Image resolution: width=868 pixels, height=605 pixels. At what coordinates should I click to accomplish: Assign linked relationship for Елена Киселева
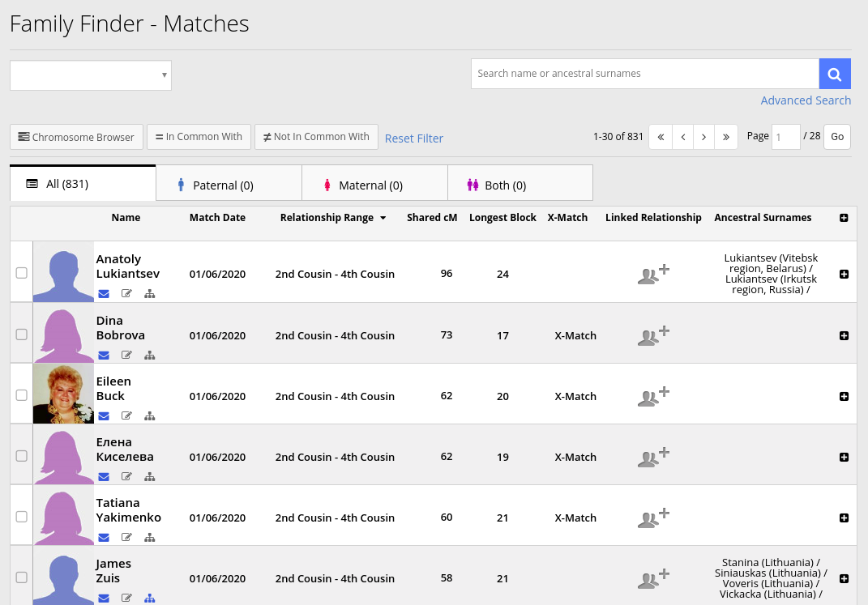(653, 458)
